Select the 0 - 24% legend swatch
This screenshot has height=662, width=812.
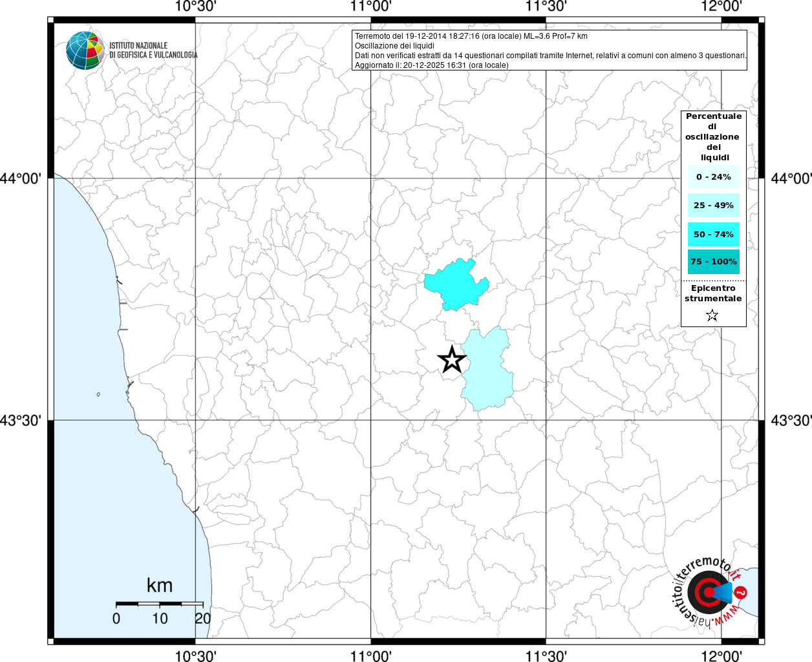714,176
